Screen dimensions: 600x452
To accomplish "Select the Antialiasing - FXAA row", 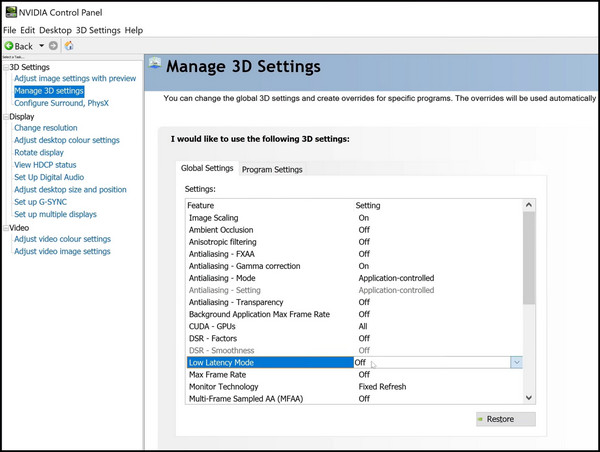I will pyautogui.click(x=354, y=254).
